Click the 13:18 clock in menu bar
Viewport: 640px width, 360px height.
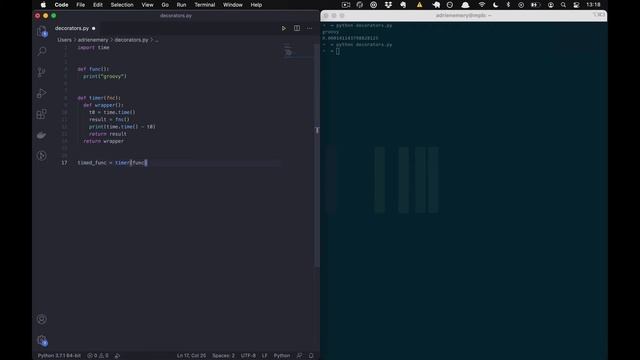pyautogui.click(x=593, y=5)
